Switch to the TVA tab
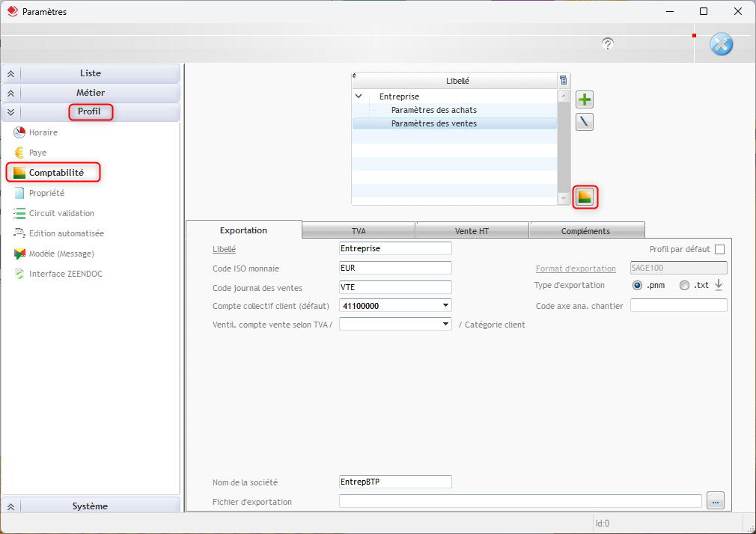The width and height of the screenshot is (756, 534). click(x=359, y=231)
